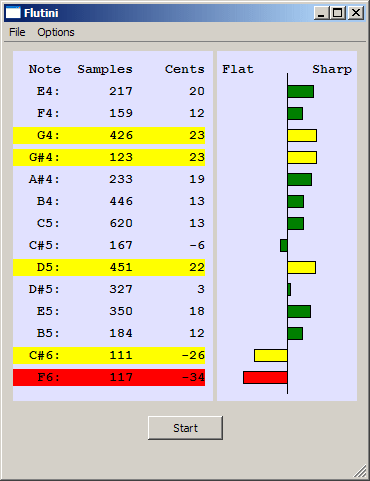Image resolution: width=370 pixels, height=481 pixels.
Task: Select the E4: note label
Action: tap(48, 91)
